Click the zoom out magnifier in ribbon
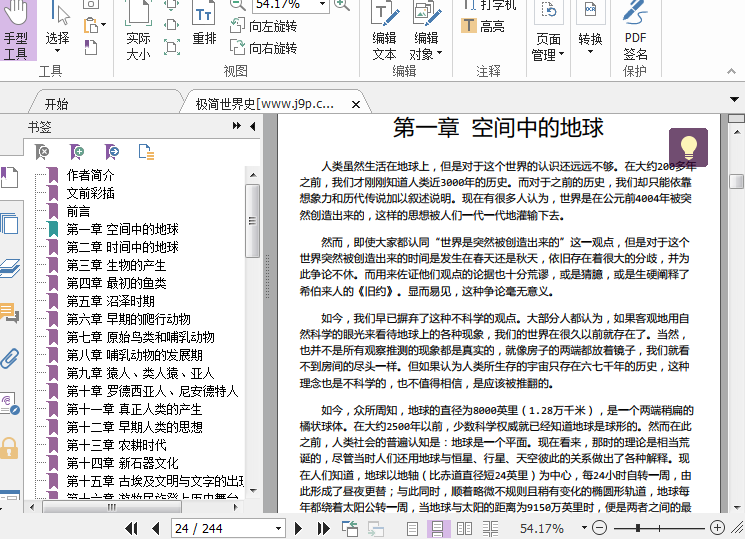745x539 pixels. click(x=238, y=5)
